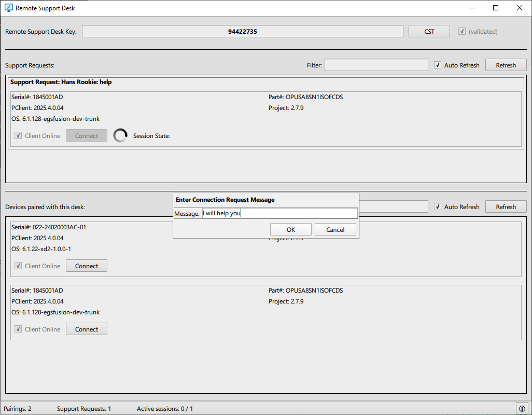Minimize the Remote Support Desk window
The width and height of the screenshot is (532, 415).
[472, 8]
